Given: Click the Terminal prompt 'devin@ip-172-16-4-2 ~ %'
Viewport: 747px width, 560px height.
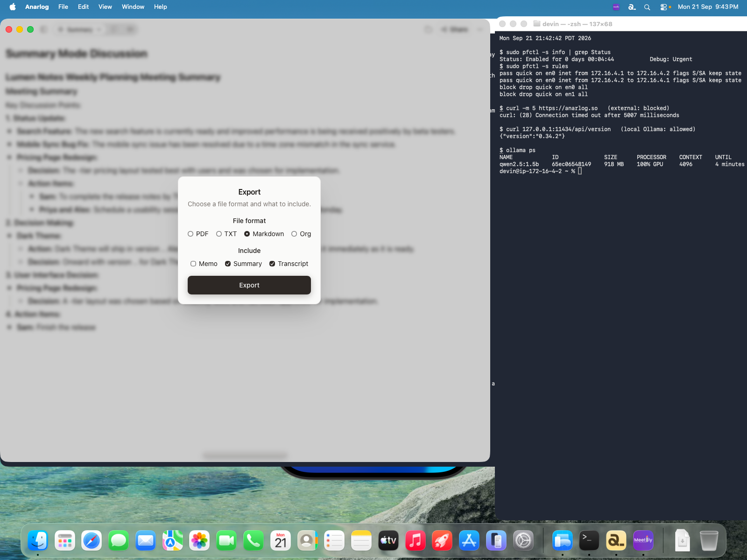Looking at the screenshot, I should point(537,171).
